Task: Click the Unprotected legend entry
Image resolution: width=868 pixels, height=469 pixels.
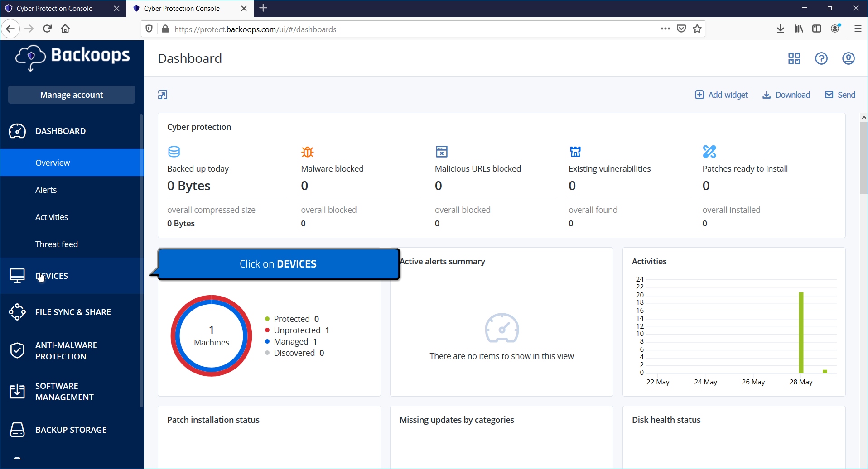Action: (x=297, y=330)
